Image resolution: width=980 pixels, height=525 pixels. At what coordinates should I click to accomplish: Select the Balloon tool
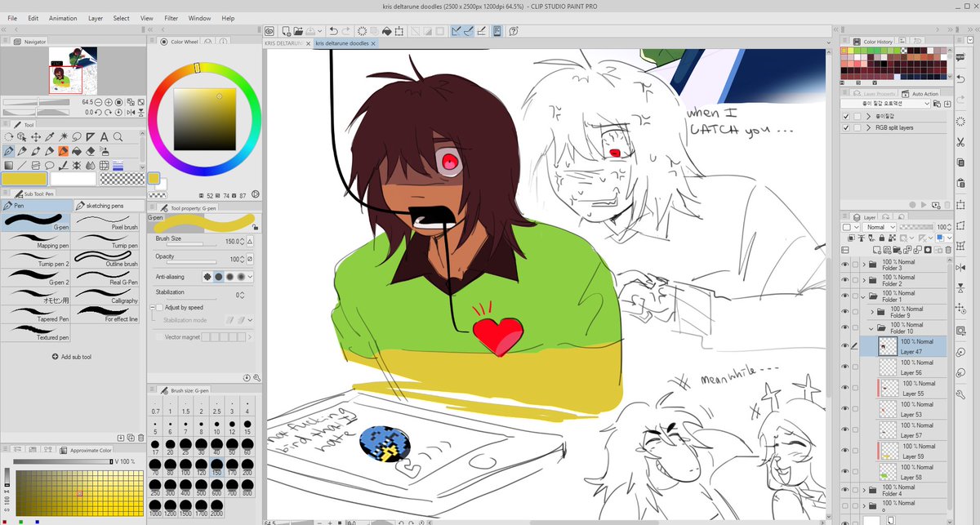[x=50, y=166]
